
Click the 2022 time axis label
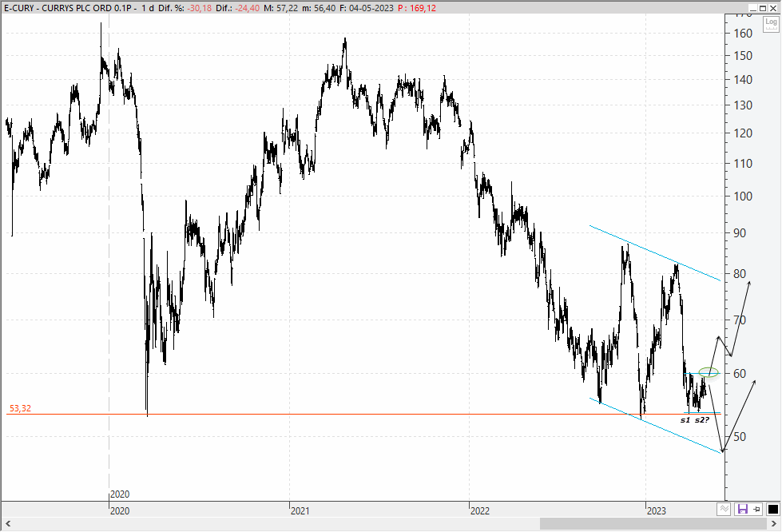tap(480, 510)
